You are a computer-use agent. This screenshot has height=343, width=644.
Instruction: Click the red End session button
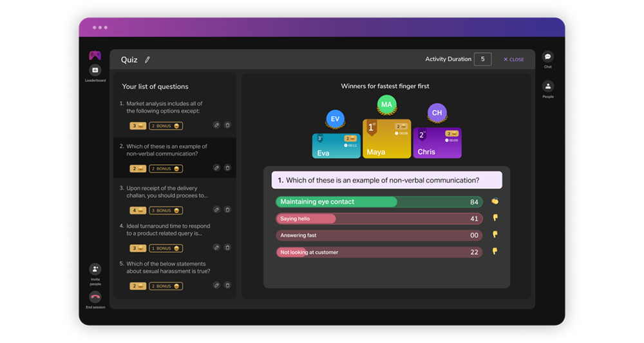(x=95, y=297)
